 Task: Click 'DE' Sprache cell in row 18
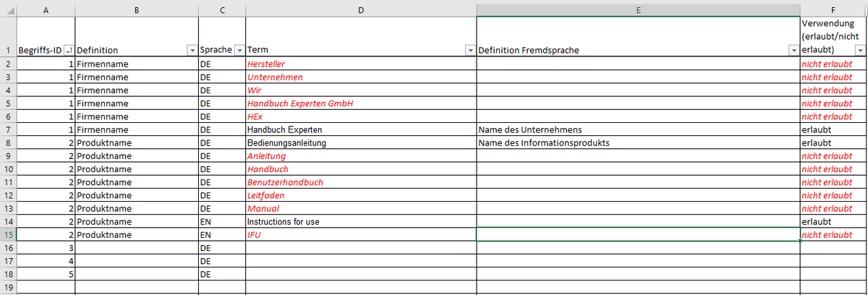pos(222,274)
